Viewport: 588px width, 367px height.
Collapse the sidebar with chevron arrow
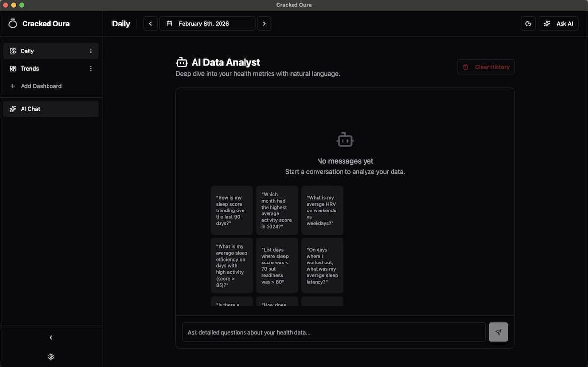51,338
